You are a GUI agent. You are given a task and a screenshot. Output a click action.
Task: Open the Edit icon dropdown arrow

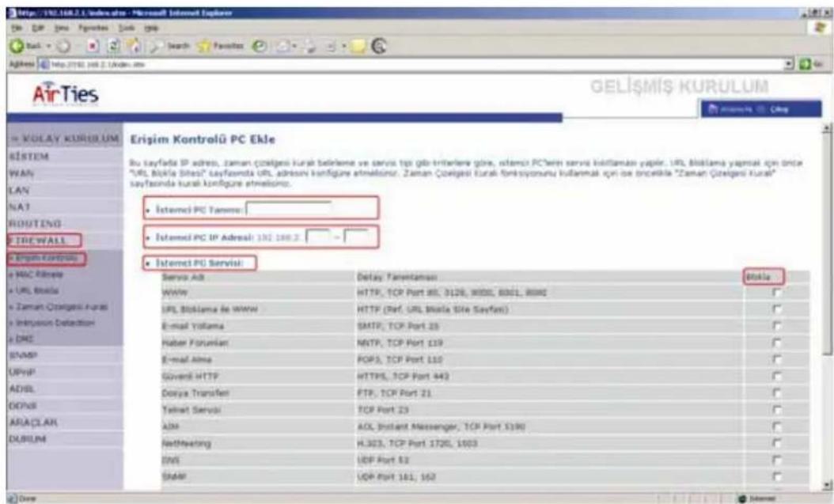point(343,46)
